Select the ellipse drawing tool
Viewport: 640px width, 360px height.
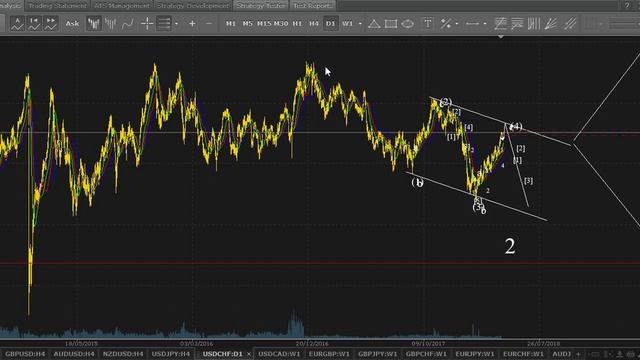point(407,24)
